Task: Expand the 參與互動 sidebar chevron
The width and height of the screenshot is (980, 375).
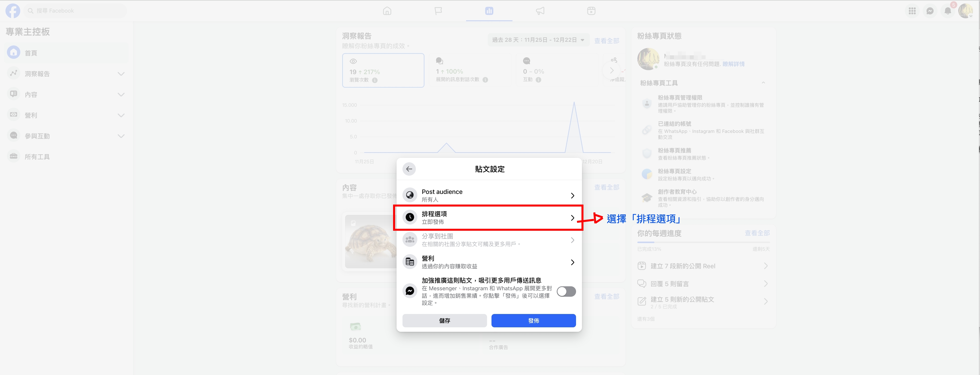Action: coord(121,136)
